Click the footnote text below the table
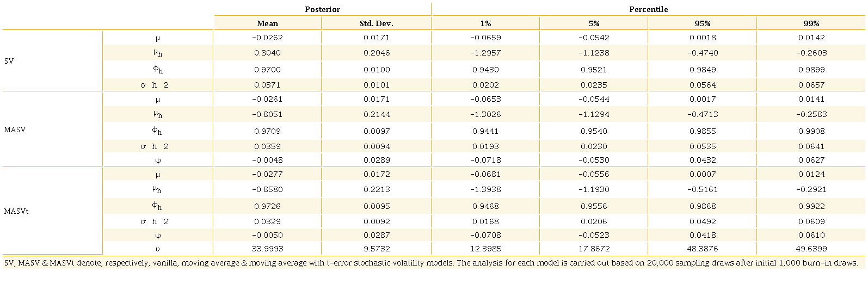 pos(430,263)
